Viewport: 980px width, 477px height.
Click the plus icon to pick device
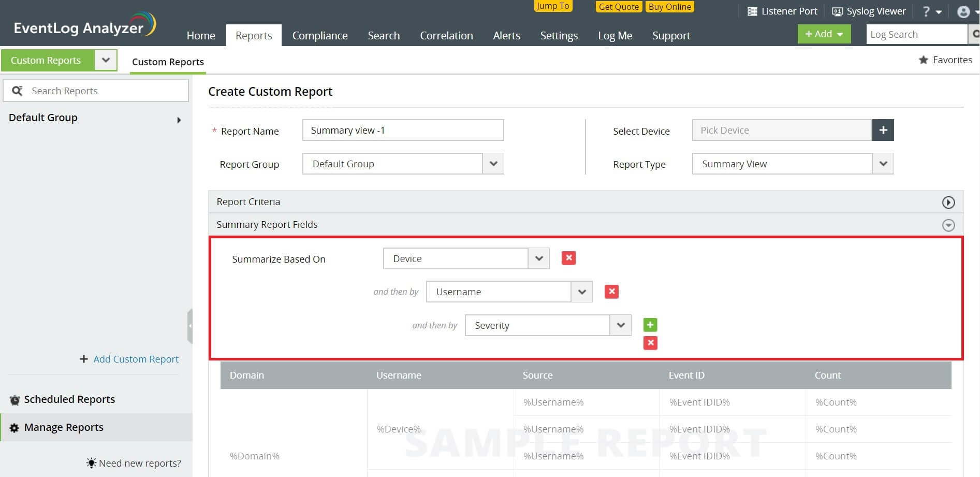[883, 130]
